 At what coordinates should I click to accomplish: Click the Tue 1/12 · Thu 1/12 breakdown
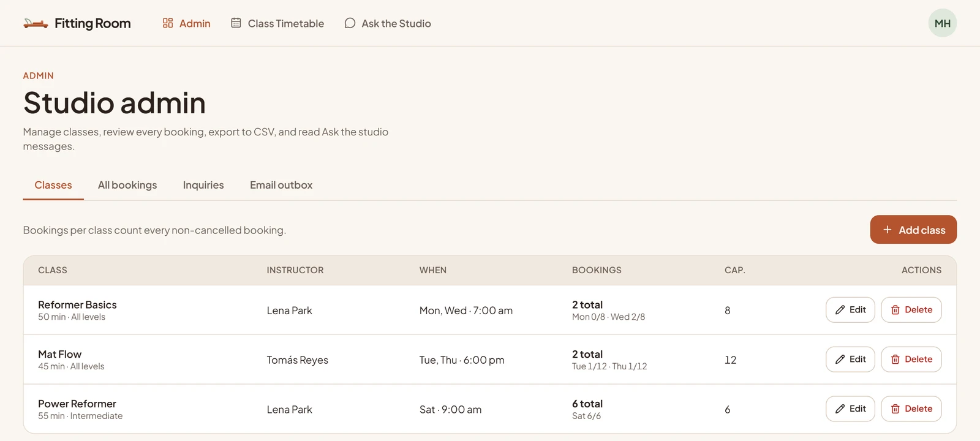609,366
